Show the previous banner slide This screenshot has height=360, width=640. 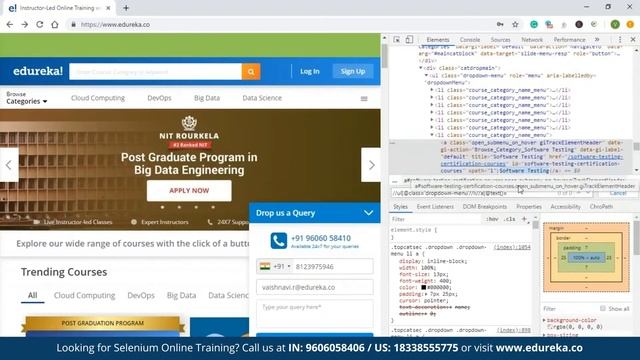9,165
